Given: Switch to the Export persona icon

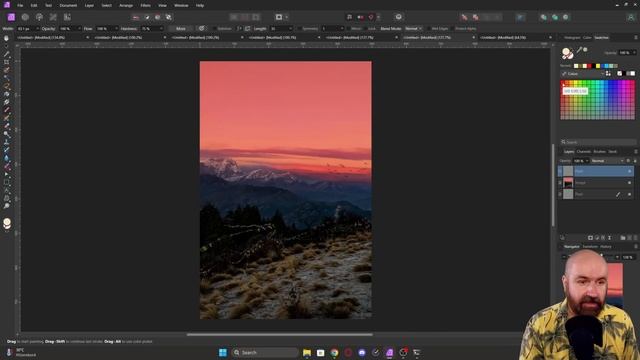Looking at the screenshot, I should coord(67,17).
